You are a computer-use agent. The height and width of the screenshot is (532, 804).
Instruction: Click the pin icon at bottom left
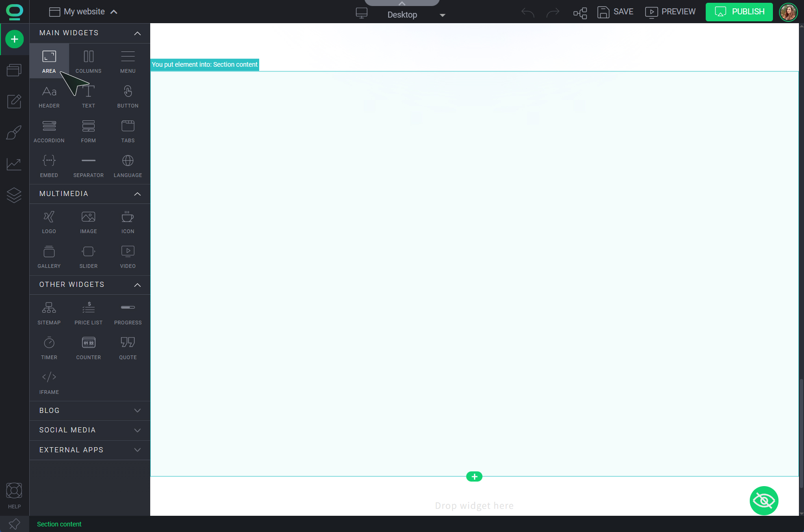tap(14, 524)
